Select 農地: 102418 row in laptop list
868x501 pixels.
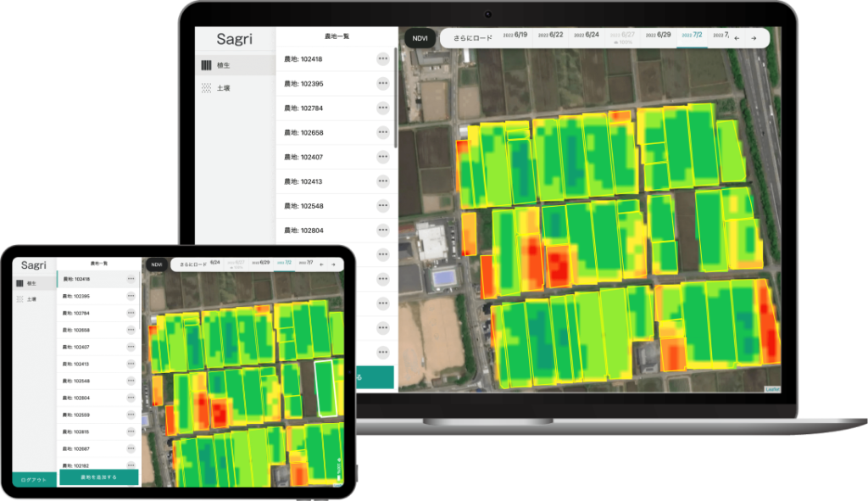(x=337, y=58)
